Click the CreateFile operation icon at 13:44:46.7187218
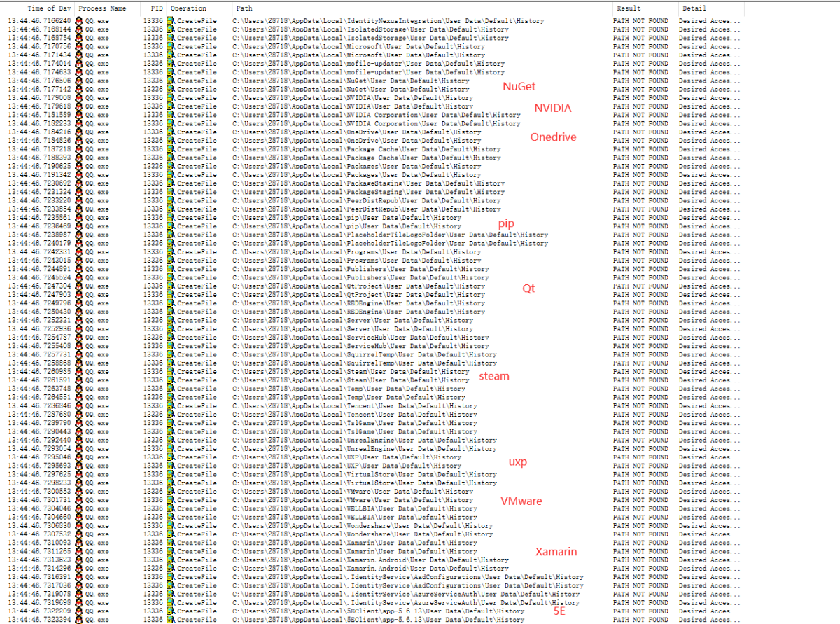The width and height of the screenshot is (840, 624). (171, 149)
